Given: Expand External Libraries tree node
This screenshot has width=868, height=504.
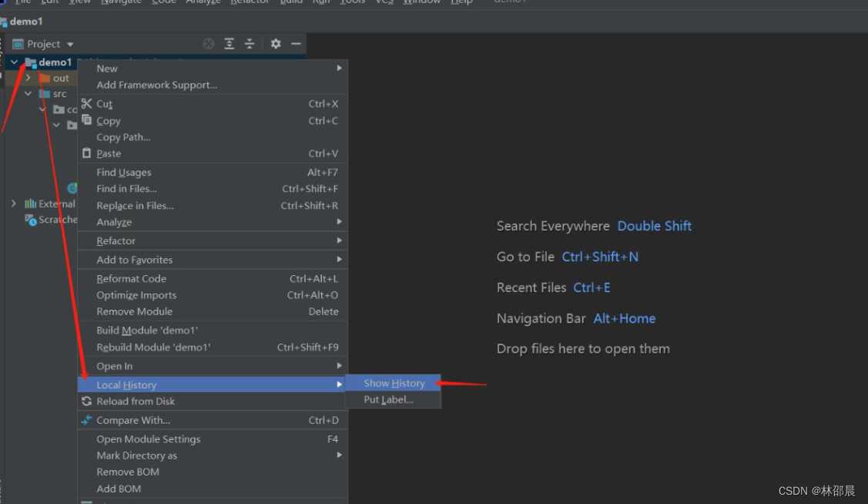Looking at the screenshot, I should click(x=14, y=203).
